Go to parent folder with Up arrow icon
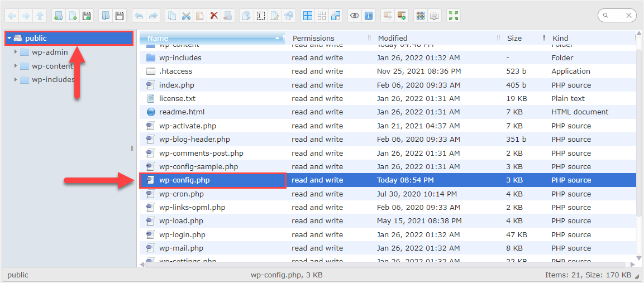The height and width of the screenshot is (283, 644). coord(40,16)
